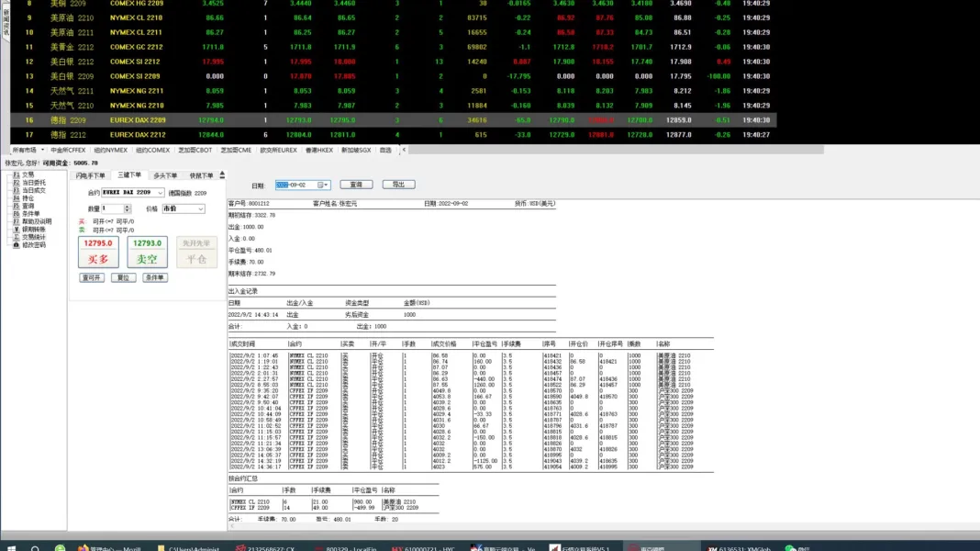This screenshot has height=551, width=980.
Task: Open 修改密码 lock icon item
Action: coord(30,245)
